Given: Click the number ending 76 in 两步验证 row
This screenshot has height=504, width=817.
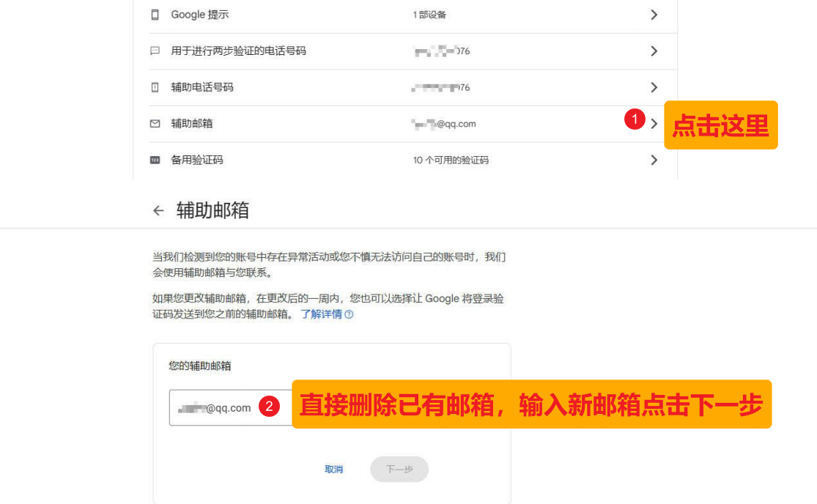Looking at the screenshot, I should click(442, 51).
